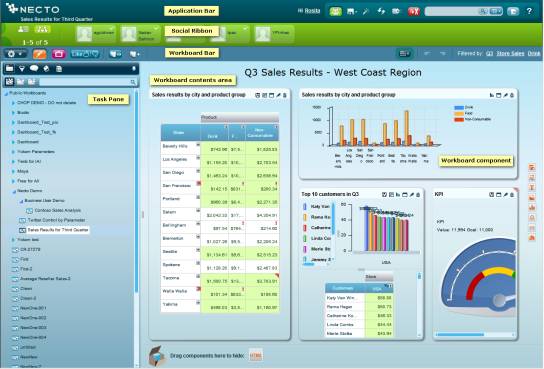Screen dimensions: 544x369
Task: Click the blue Drink legend swatch
Action: pos(459,108)
